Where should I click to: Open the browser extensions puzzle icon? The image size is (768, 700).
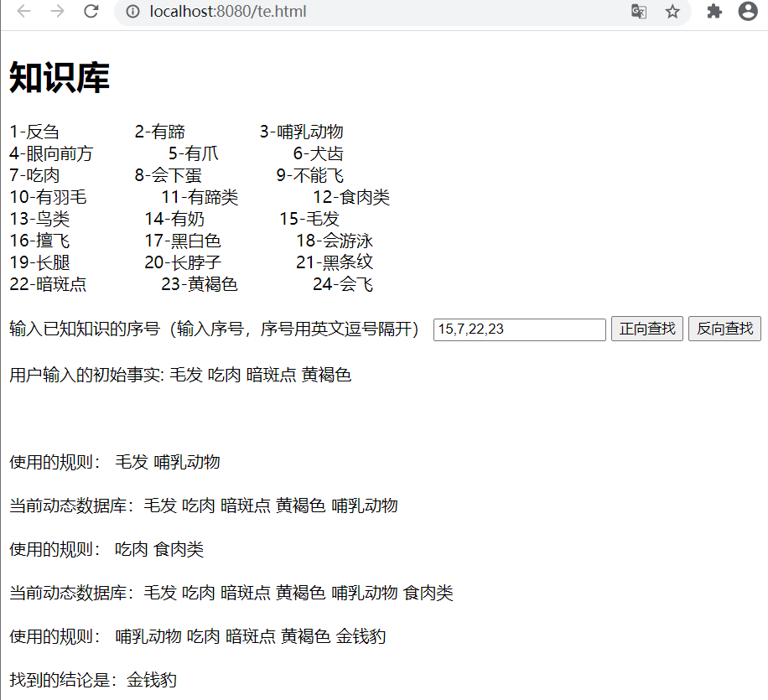[714, 13]
